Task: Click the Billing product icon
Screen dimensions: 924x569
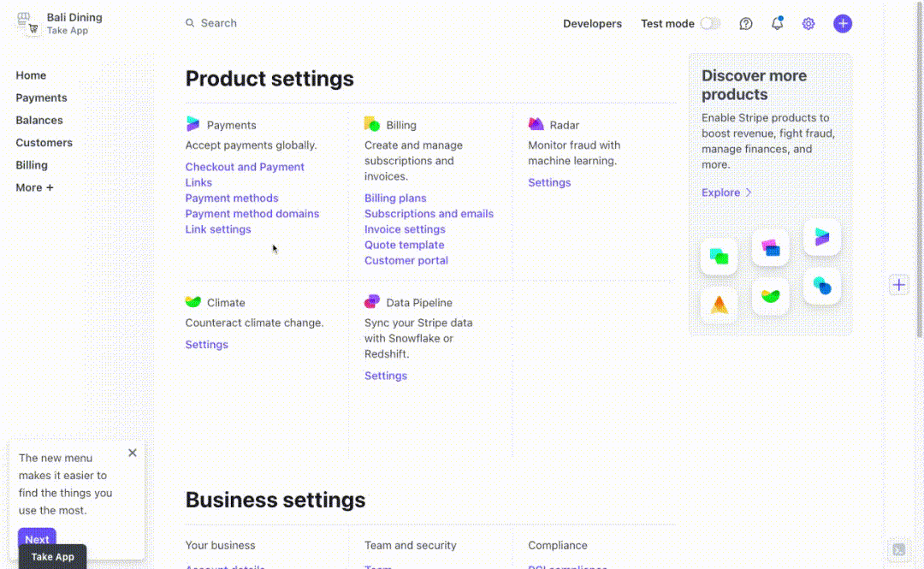Action: pyautogui.click(x=372, y=124)
